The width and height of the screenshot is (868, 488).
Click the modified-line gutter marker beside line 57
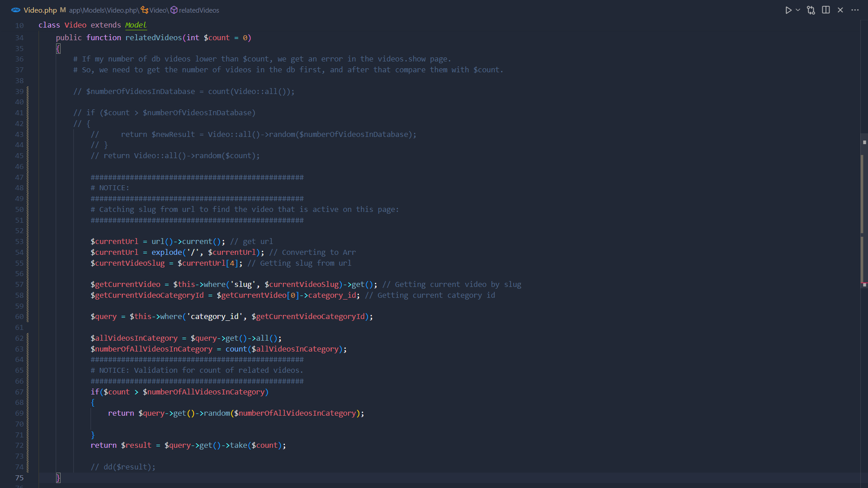[x=28, y=285]
